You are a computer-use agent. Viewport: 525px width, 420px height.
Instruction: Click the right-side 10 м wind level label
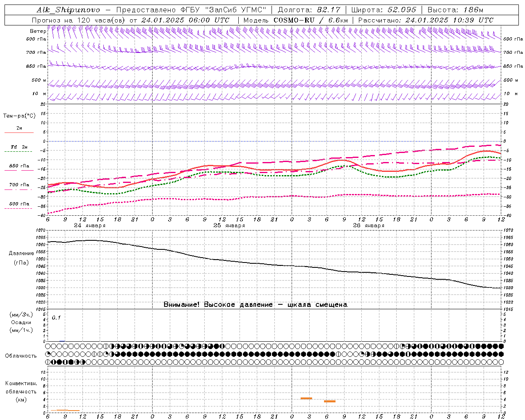tap(510, 94)
